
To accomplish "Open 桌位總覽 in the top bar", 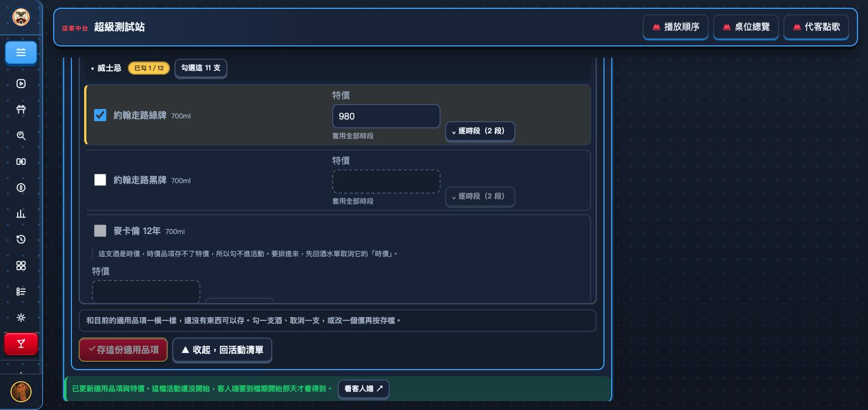I will click(x=746, y=27).
